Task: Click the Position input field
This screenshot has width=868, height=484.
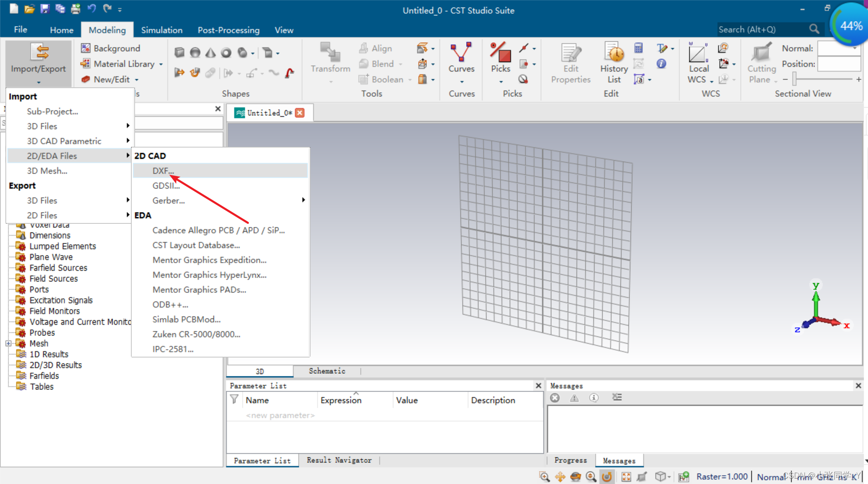Action: click(838, 64)
